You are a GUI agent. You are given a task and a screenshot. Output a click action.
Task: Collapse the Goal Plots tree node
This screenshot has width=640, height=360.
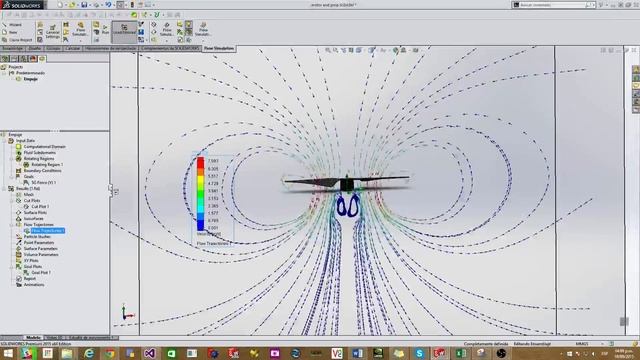click(x=12, y=267)
